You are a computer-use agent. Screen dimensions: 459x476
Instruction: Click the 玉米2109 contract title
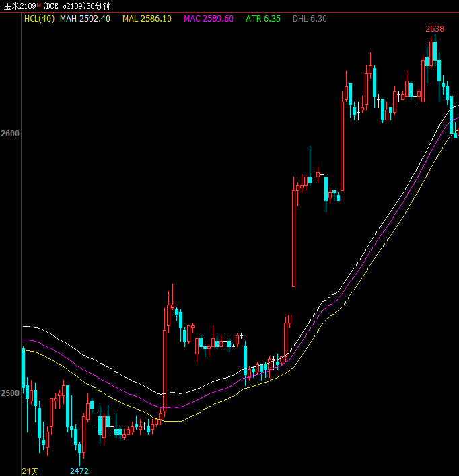coord(17,6)
